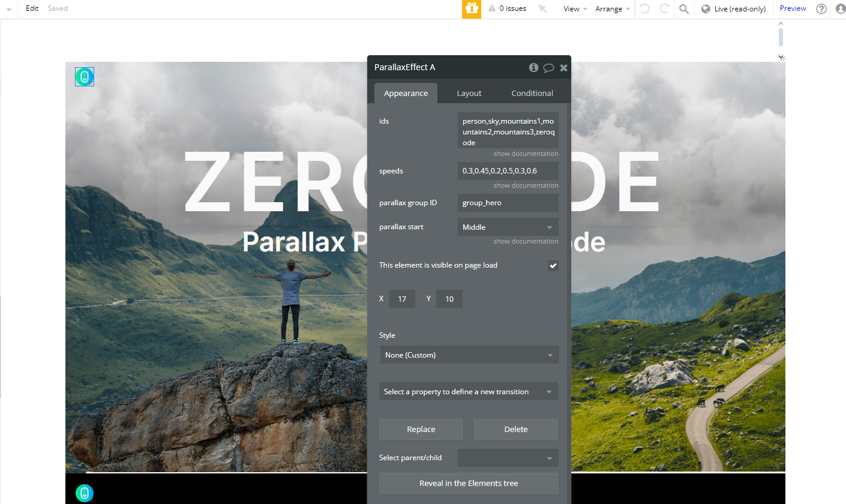
Task: Toggle 'This element is visible on page load'
Action: (553, 265)
